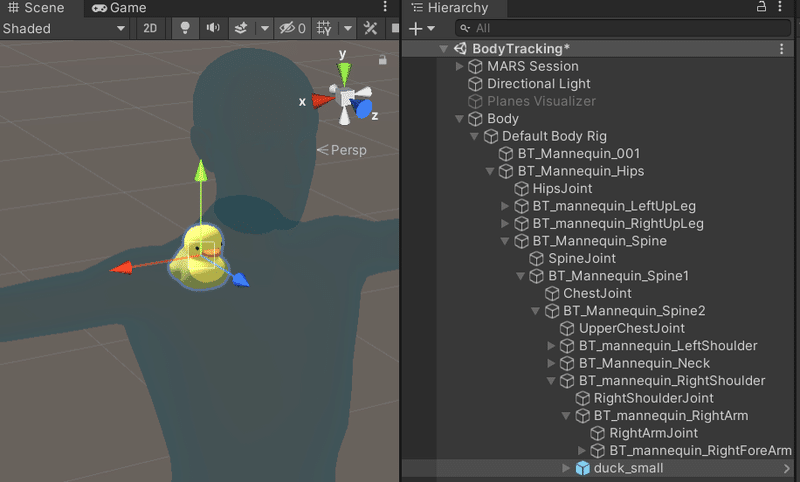Collapse BT_Mannequin_Spine1
This screenshot has width=800, height=482.
click(x=520, y=276)
